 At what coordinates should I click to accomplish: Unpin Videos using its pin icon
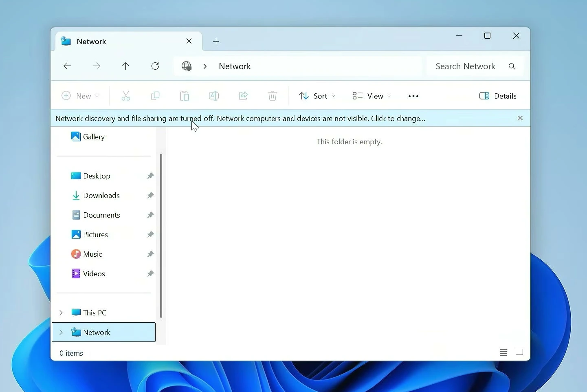pyautogui.click(x=150, y=274)
